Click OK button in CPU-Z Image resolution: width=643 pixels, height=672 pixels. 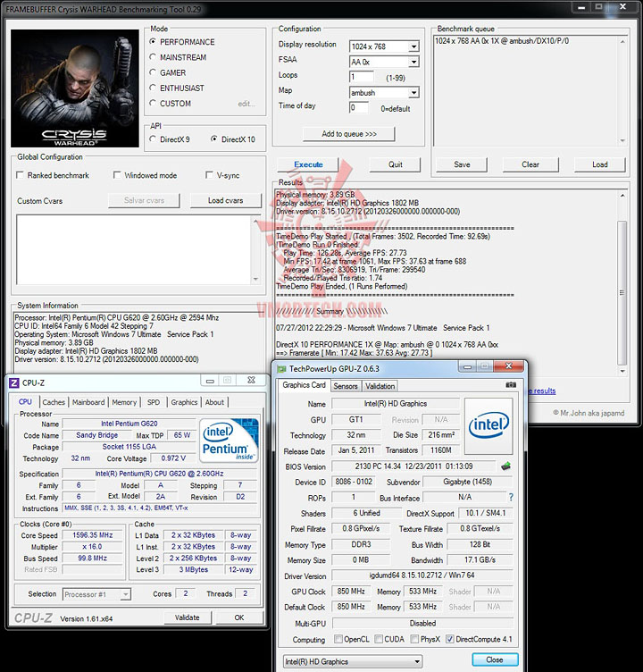[x=239, y=617]
